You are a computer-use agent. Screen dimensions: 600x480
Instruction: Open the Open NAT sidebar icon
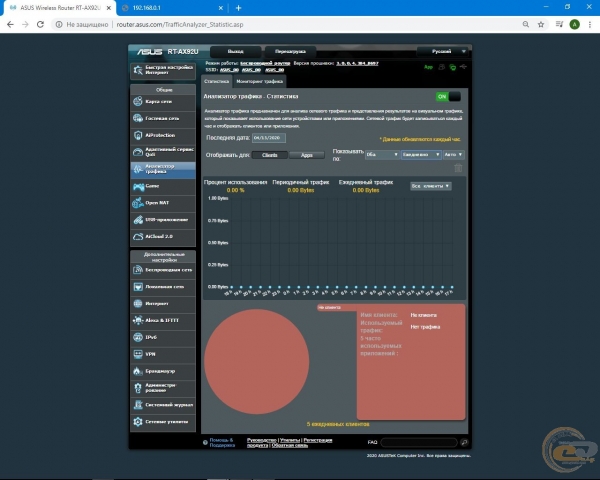tap(138, 203)
